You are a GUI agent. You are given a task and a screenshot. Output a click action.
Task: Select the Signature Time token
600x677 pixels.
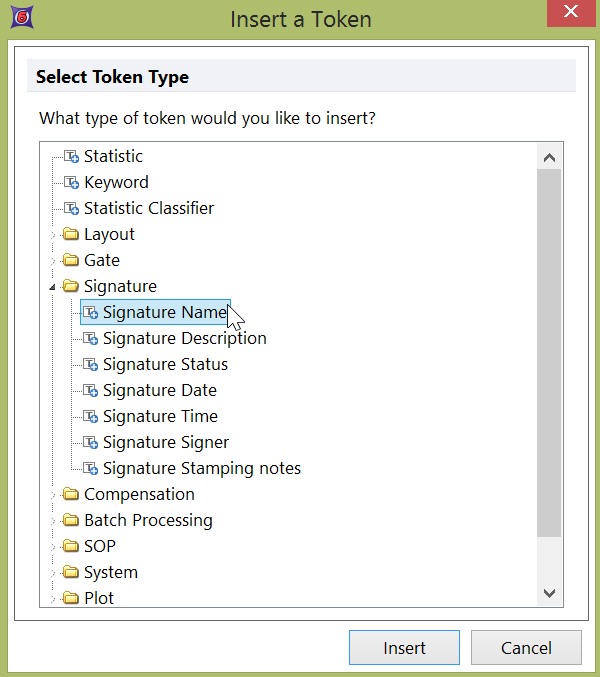[x=159, y=416]
